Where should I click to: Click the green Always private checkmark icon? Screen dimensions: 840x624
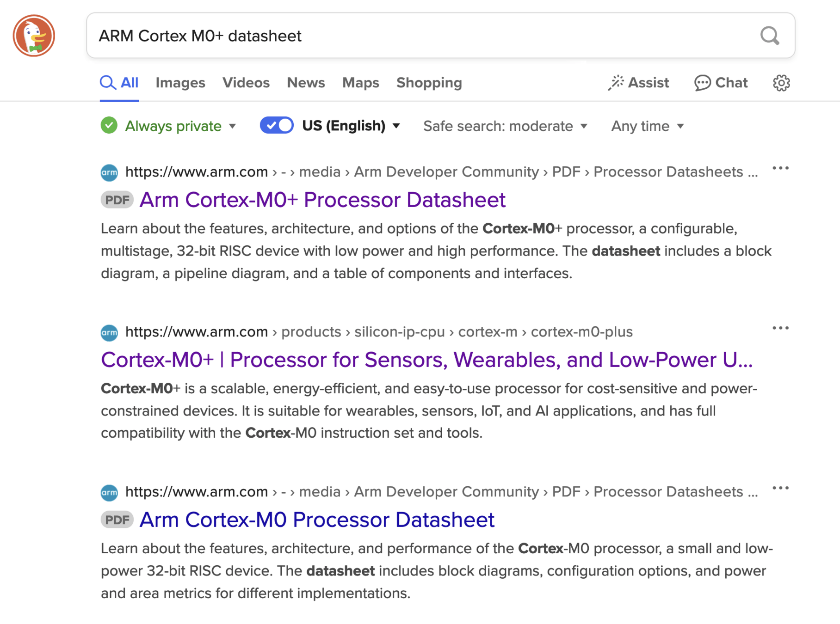click(x=109, y=126)
